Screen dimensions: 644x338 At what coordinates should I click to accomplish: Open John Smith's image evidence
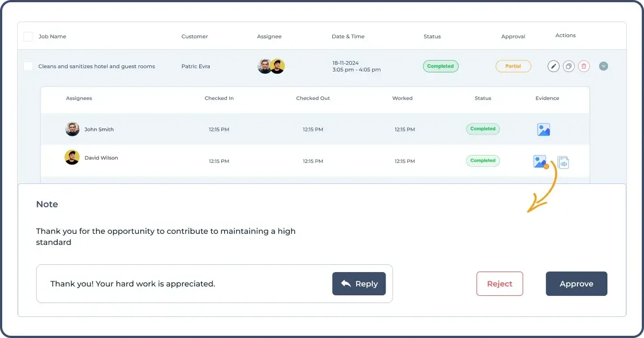(x=543, y=129)
